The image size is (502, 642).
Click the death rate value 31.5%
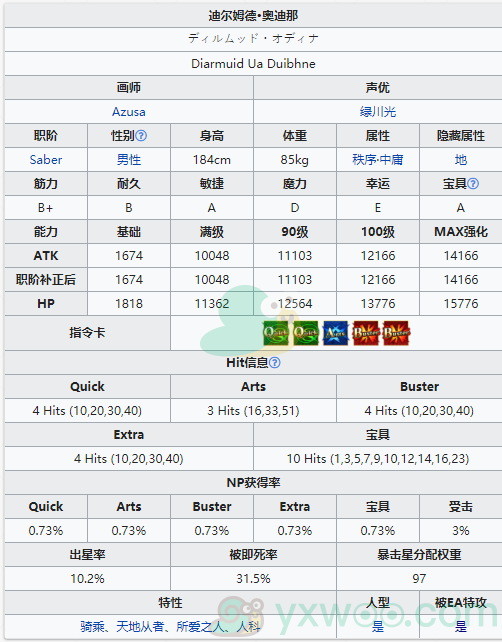point(253,579)
